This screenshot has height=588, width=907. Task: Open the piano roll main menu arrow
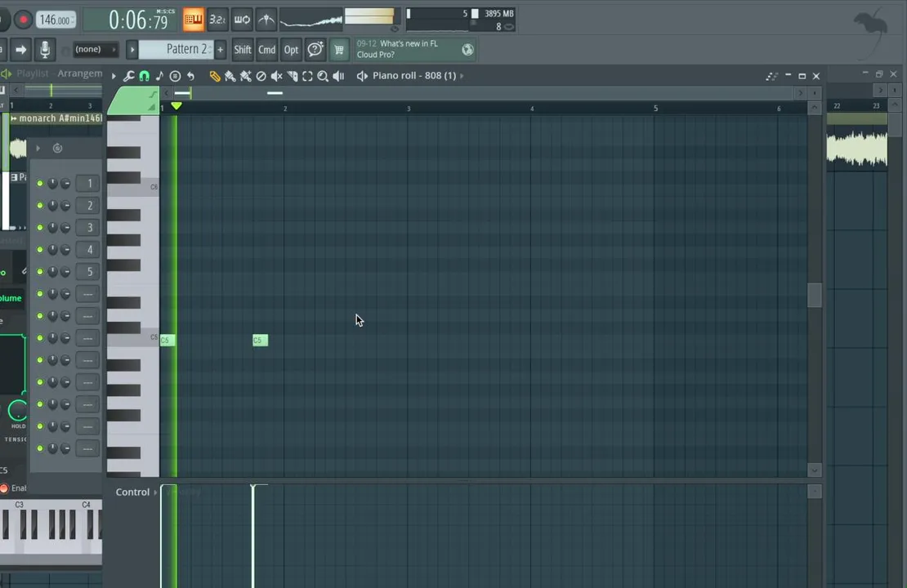tap(114, 76)
